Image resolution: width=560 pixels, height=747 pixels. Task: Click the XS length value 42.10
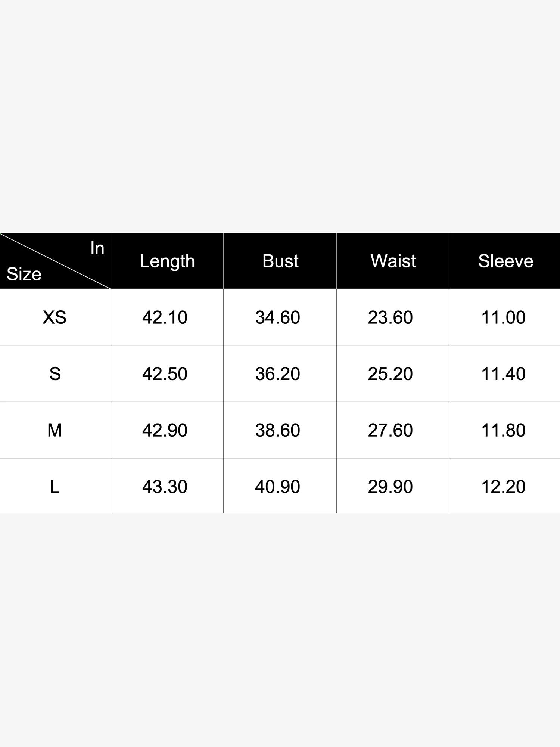[165, 317]
